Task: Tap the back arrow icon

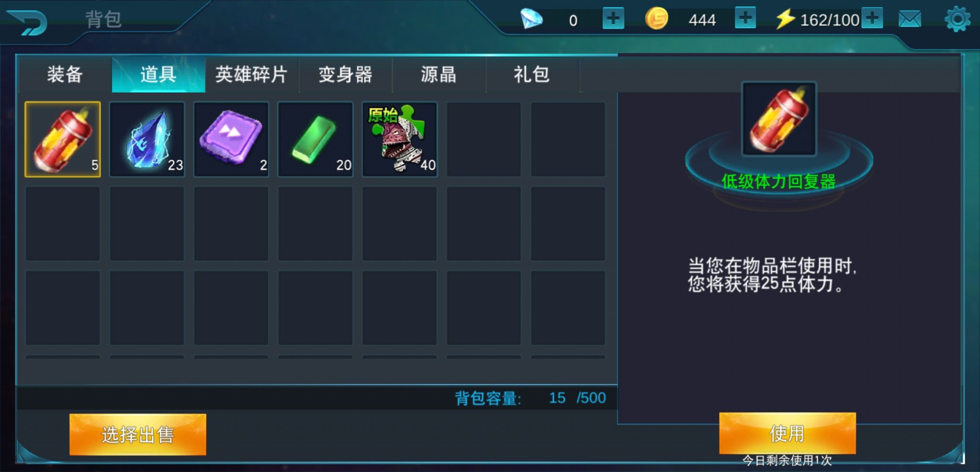Action: point(27,22)
